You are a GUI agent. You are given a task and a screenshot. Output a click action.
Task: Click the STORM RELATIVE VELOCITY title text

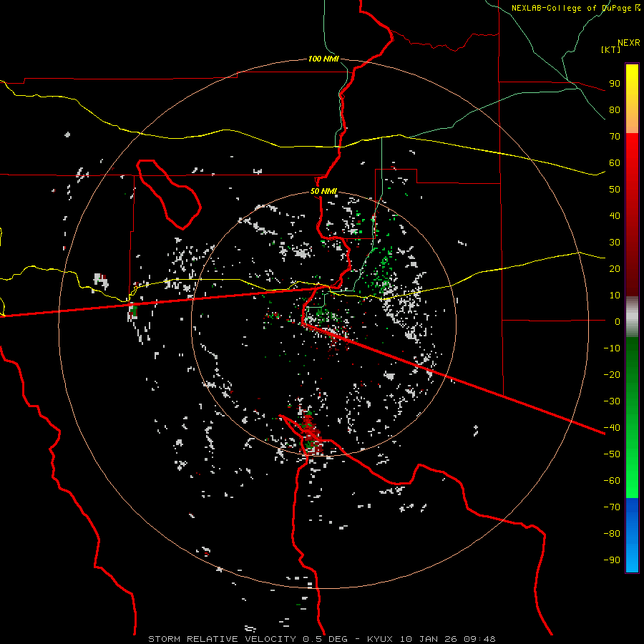click(222, 639)
